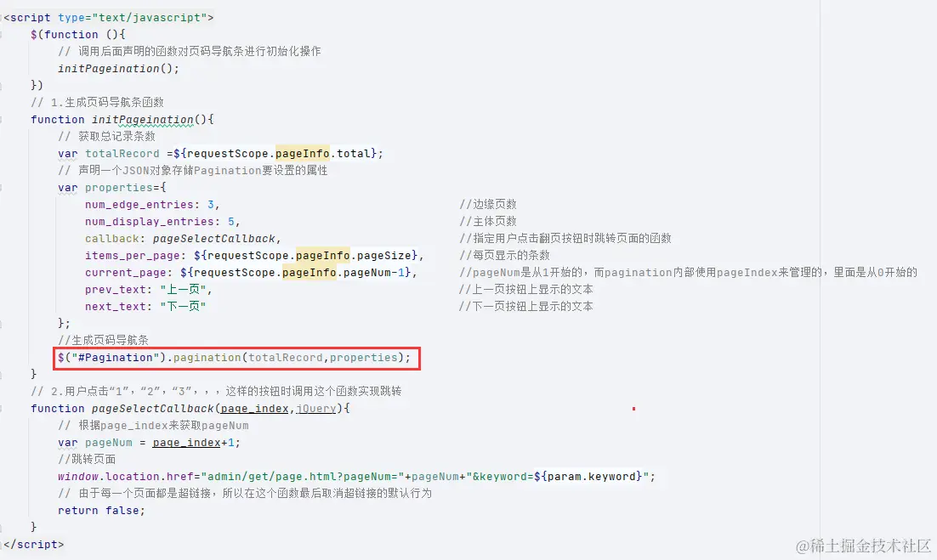The height and width of the screenshot is (560, 937).
Task: Click the "var pageNum = page_index+1;" line
Action: coord(149,443)
